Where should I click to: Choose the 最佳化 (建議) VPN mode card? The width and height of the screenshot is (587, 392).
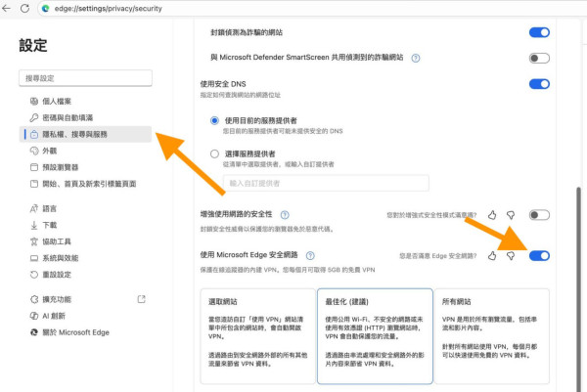click(x=375, y=336)
